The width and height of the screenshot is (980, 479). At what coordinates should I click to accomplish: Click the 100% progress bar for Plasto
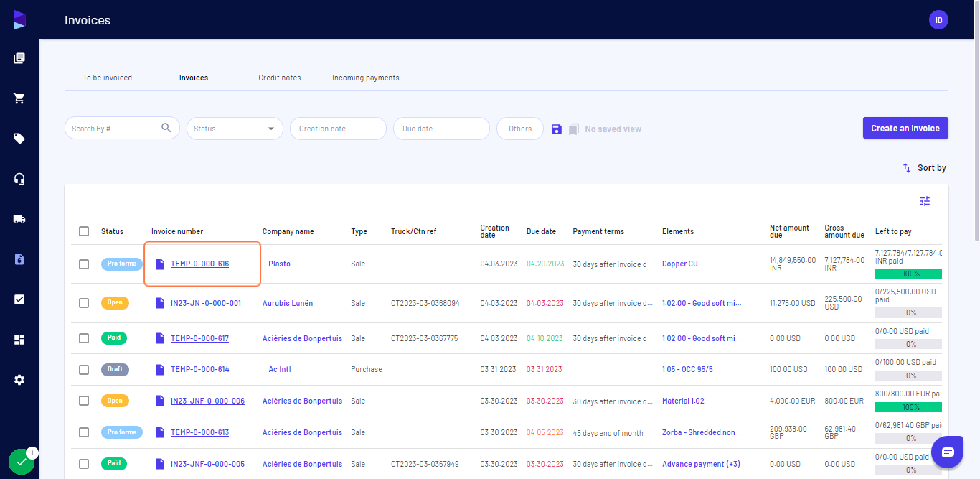tap(908, 274)
